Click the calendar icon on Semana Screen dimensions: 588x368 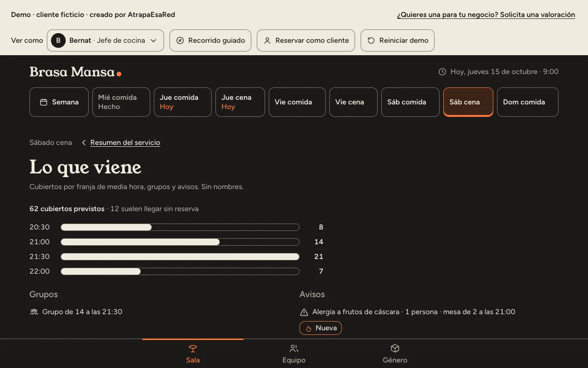point(44,102)
